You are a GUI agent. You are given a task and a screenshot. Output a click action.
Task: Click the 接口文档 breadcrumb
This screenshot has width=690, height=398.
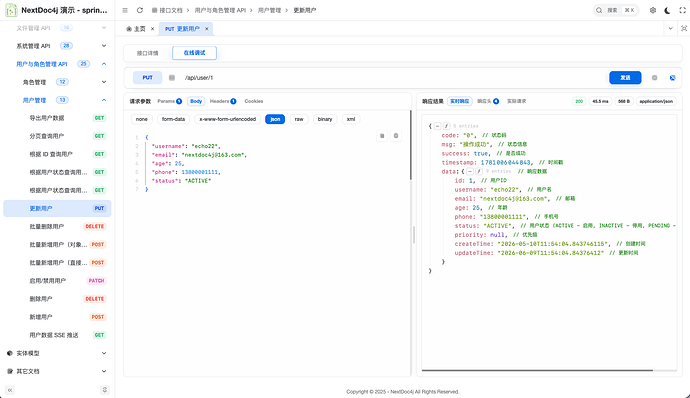point(167,10)
